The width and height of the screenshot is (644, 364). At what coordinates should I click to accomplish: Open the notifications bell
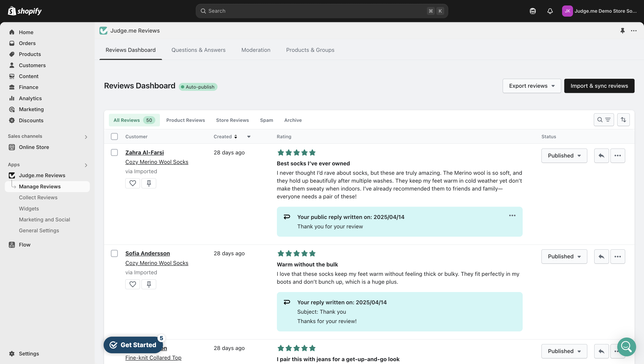pyautogui.click(x=550, y=11)
